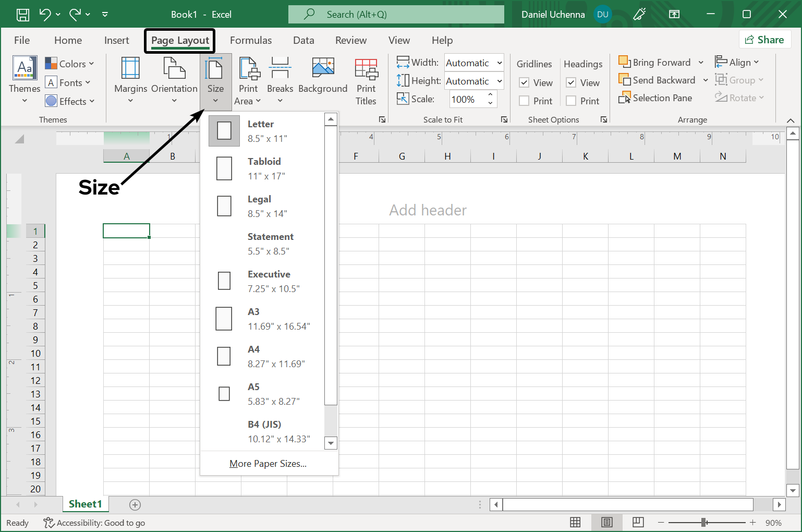Image resolution: width=802 pixels, height=532 pixels.
Task: Open the Selection Pane
Action: click(x=656, y=98)
